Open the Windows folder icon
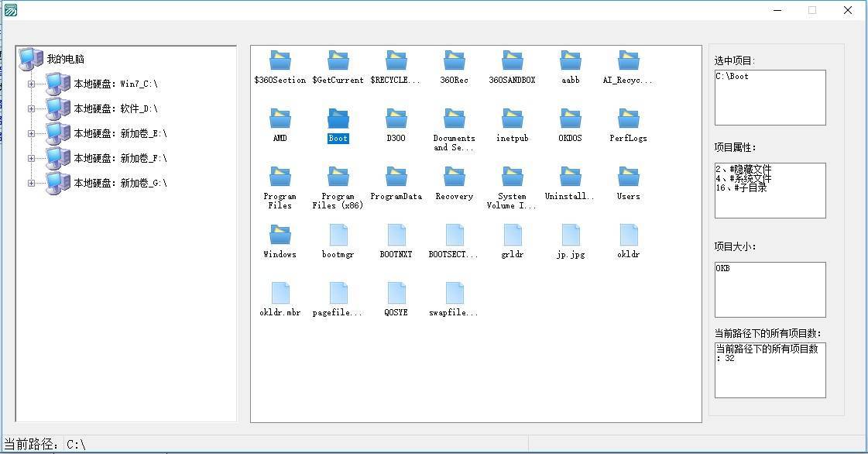 [280, 236]
